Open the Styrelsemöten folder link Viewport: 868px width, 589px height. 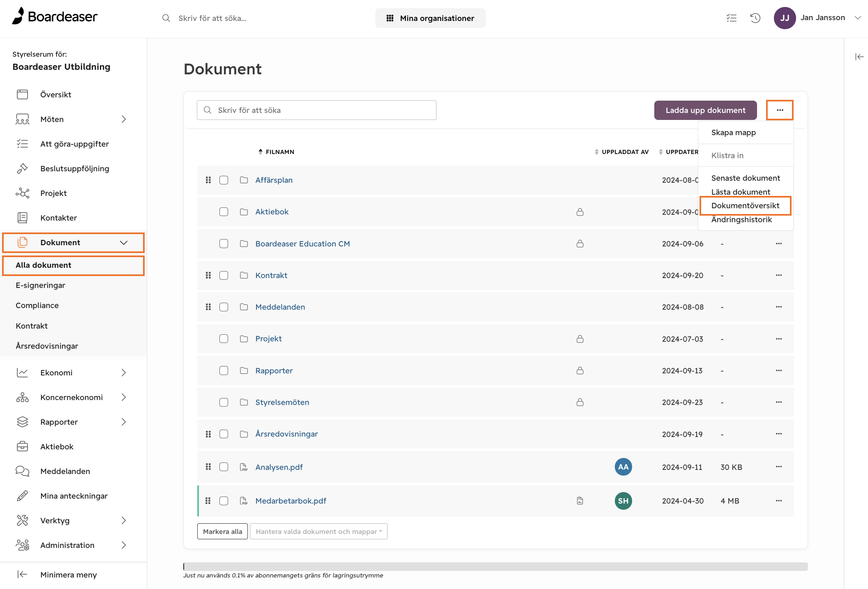282,402
